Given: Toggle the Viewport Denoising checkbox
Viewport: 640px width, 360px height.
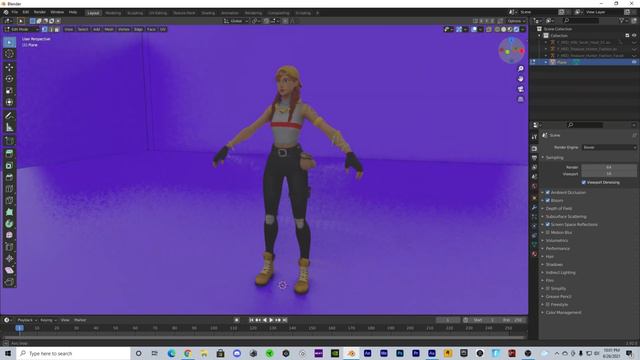Looking at the screenshot, I should 584,182.
